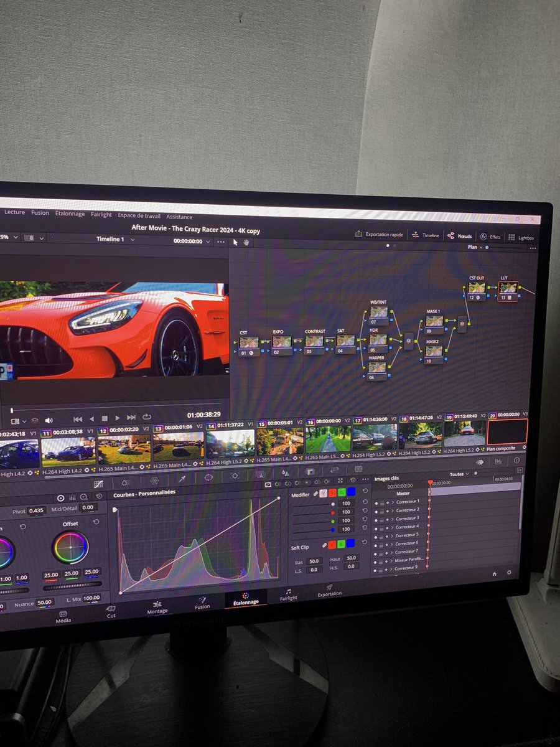Screen dimensions: 560x747
Task: Select the LUT node 13
Action: 508,291
